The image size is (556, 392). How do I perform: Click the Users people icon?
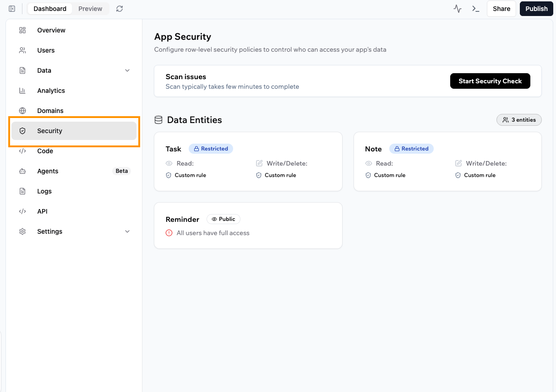click(22, 50)
